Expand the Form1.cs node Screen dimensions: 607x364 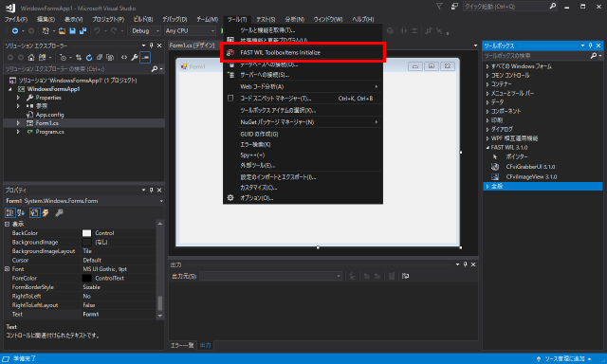(18, 123)
